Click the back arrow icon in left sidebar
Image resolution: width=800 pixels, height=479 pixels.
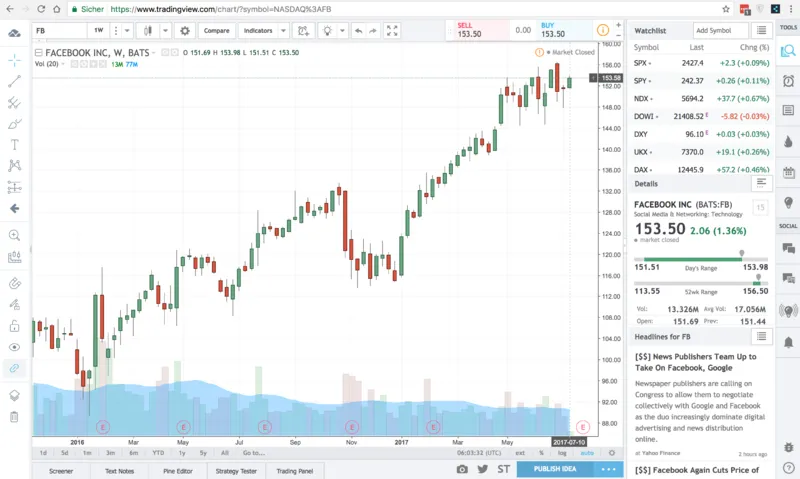[14, 208]
